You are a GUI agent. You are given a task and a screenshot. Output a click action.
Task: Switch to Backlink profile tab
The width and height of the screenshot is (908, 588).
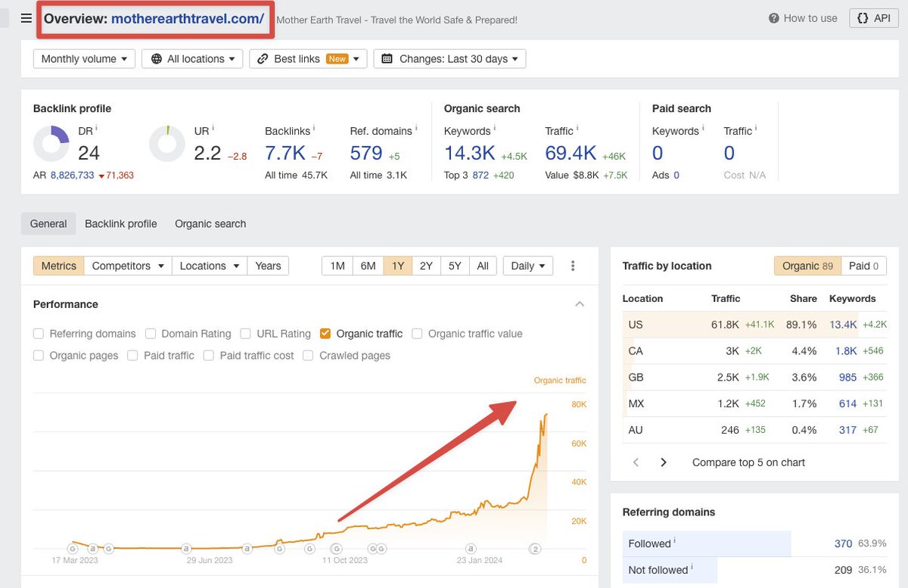coord(121,224)
